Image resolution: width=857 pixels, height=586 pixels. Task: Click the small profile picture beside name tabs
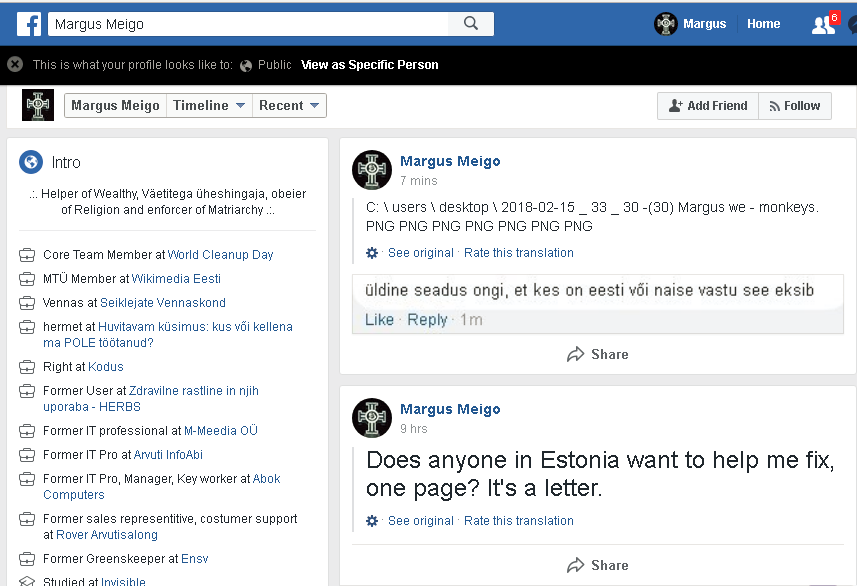coord(38,105)
